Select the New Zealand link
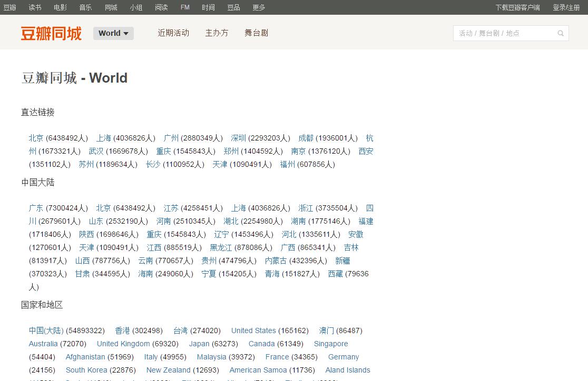588x381 pixels. tap(168, 370)
